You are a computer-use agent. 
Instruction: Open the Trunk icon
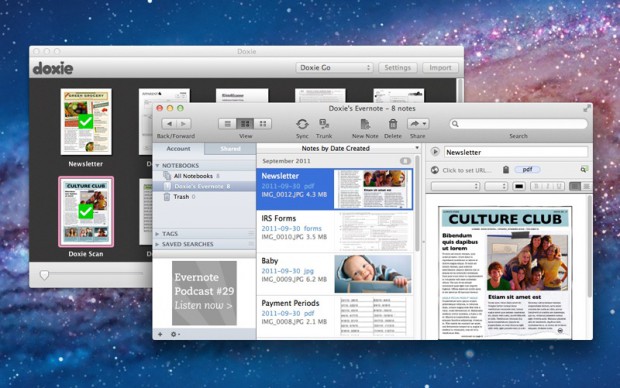pyautogui.click(x=324, y=124)
